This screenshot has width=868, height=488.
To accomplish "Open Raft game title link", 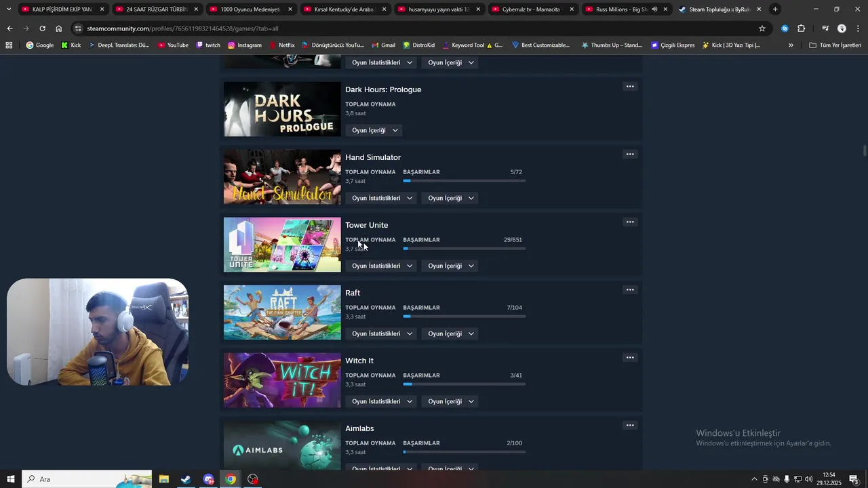I will pyautogui.click(x=353, y=293).
